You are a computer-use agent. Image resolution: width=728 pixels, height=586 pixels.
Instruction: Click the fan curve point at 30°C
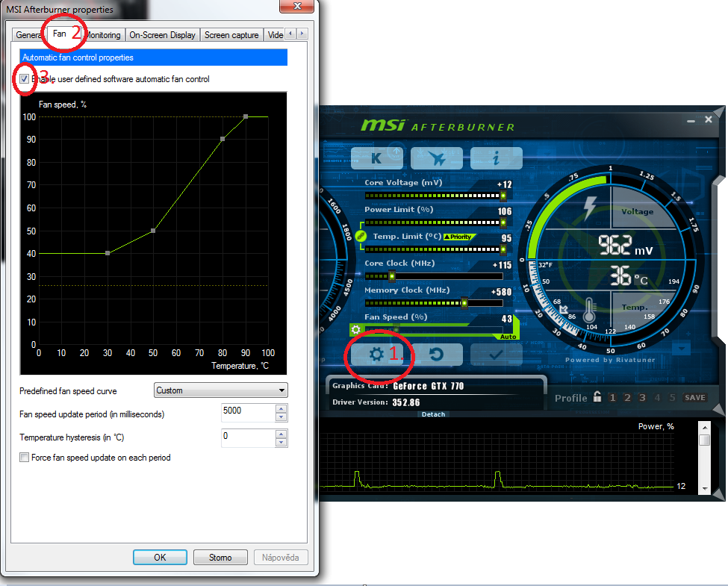pos(108,253)
